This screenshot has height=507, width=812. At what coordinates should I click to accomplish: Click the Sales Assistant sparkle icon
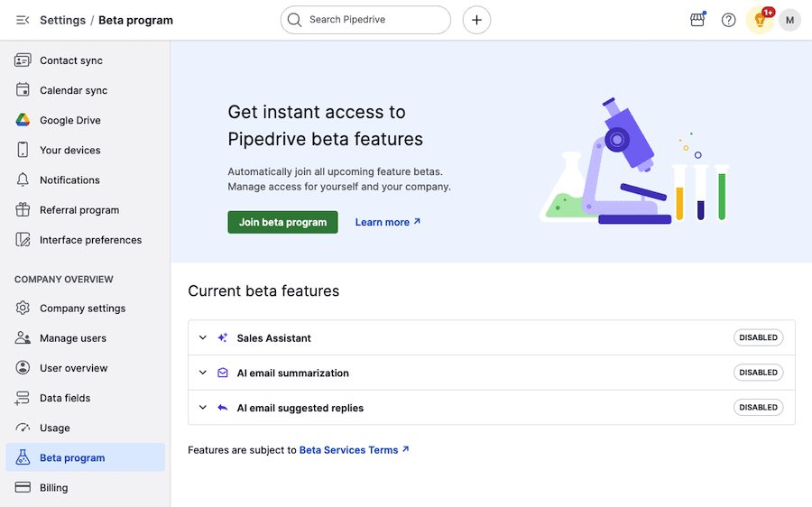tap(223, 338)
